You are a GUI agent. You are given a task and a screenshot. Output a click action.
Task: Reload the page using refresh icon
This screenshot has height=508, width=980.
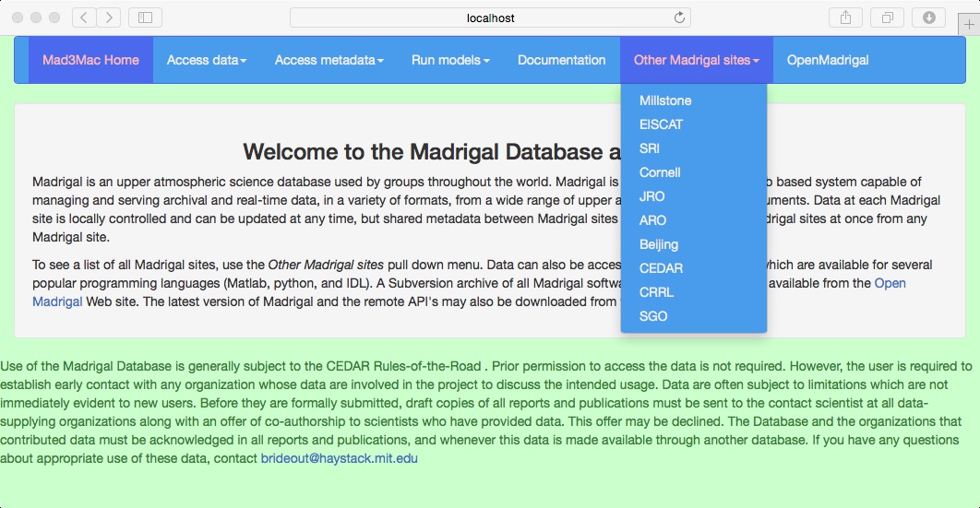pyautogui.click(x=679, y=18)
